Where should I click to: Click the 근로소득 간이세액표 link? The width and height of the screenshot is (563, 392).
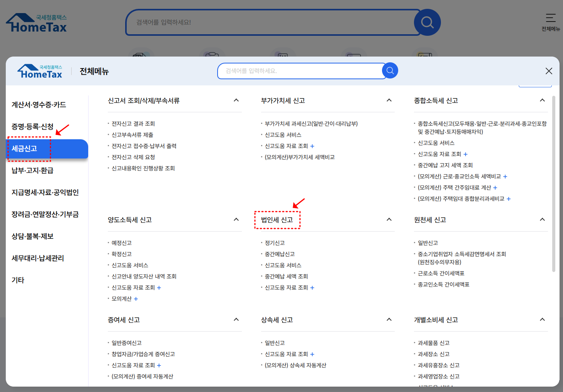coord(441,273)
